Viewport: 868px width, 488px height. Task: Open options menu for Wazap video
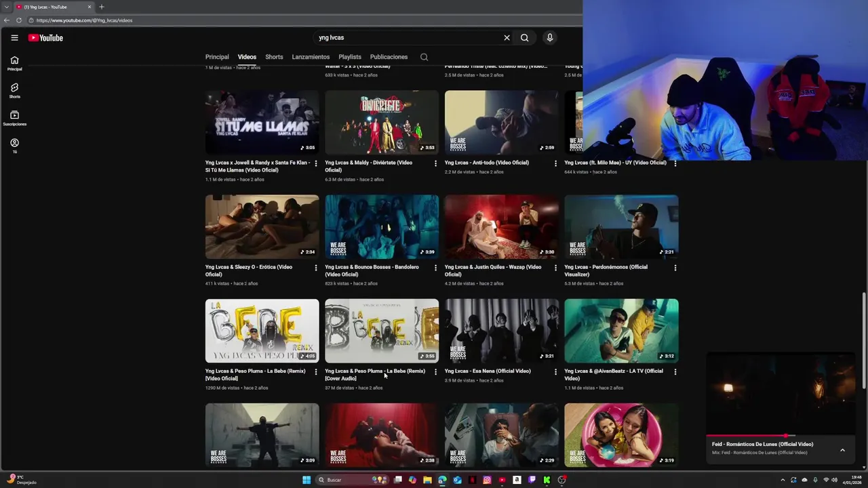pos(555,268)
